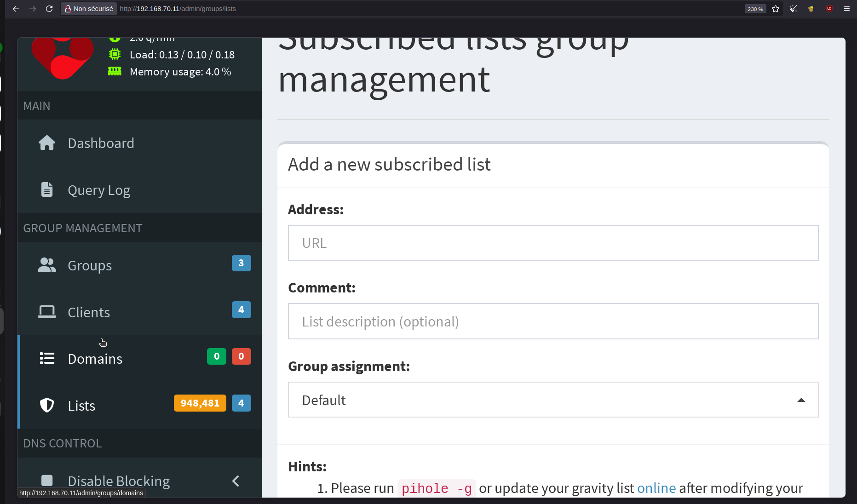The image size is (857, 504).
Task: Click the Comment description field
Action: pyautogui.click(x=553, y=321)
